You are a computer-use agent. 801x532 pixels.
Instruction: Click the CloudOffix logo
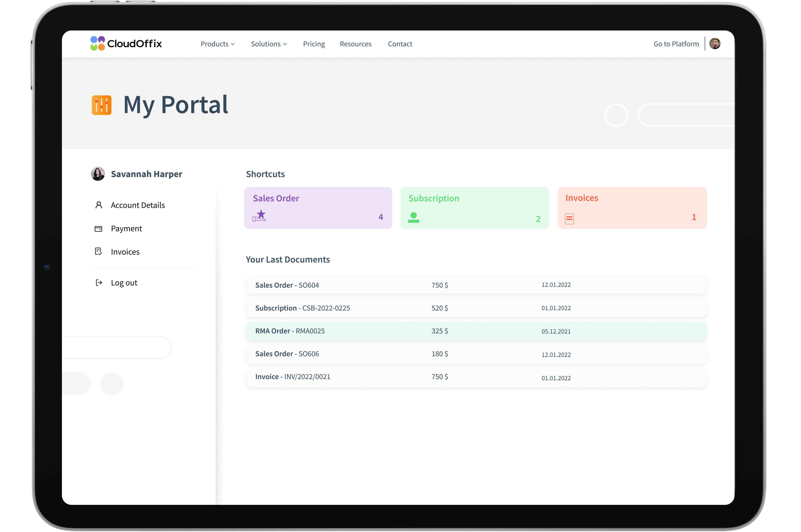click(x=126, y=43)
